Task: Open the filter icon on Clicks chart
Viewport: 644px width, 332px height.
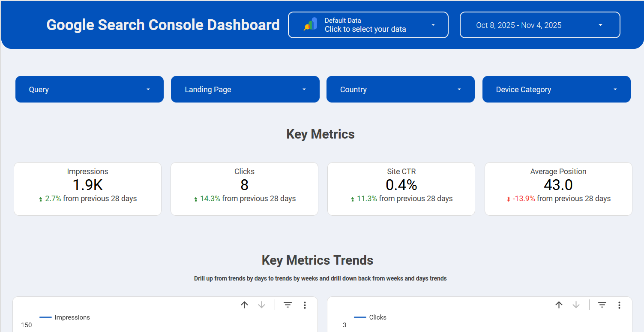Action: [x=602, y=305]
